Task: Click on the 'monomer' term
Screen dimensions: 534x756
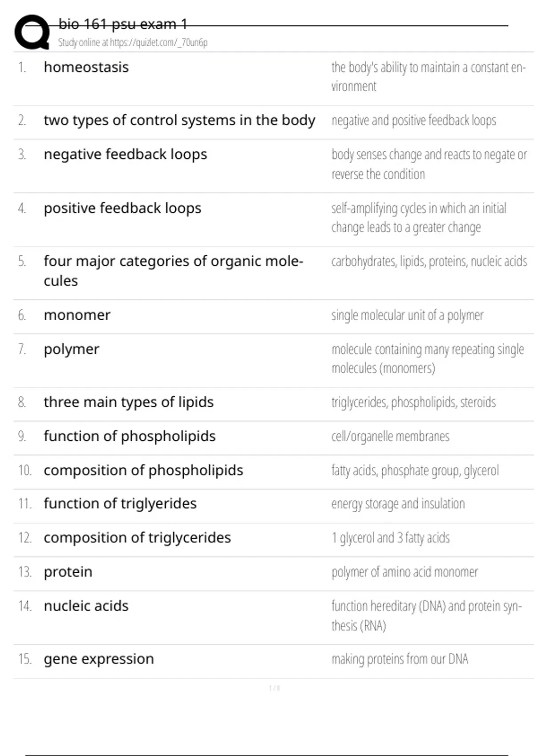Action: point(77,315)
